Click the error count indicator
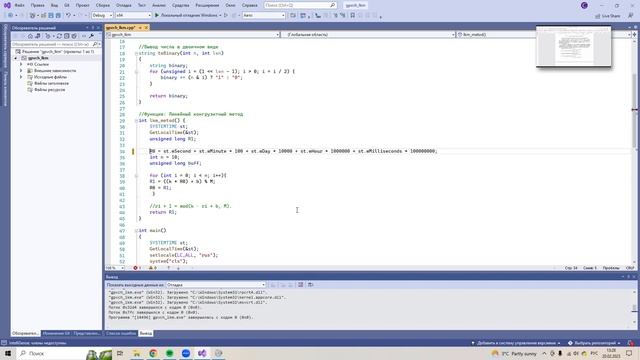Viewport: 640px width, 360px height. coord(137,268)
